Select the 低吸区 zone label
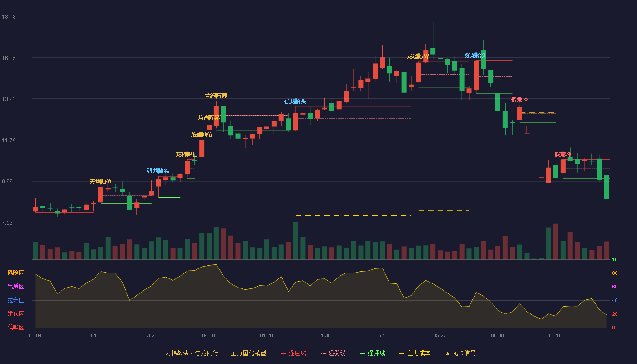 [x=15, y=328]
